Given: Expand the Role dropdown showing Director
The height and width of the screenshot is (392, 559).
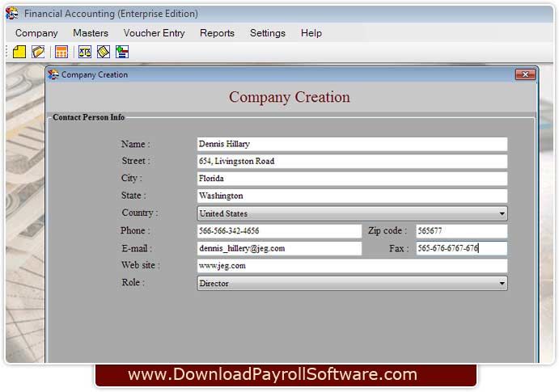Looking at the screenshot, I should (352, 283).
